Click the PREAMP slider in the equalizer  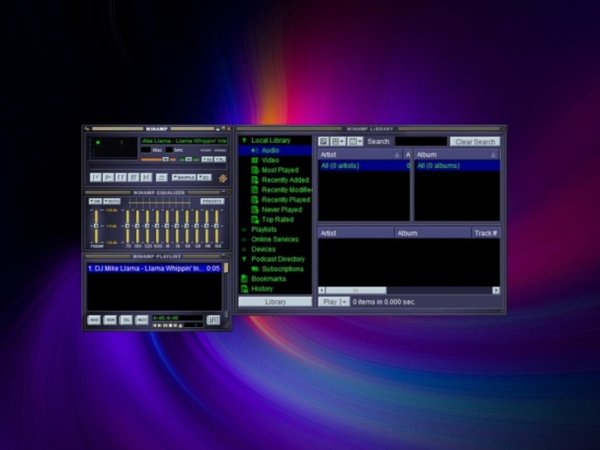pyautogui.click(x=96, y=226)
